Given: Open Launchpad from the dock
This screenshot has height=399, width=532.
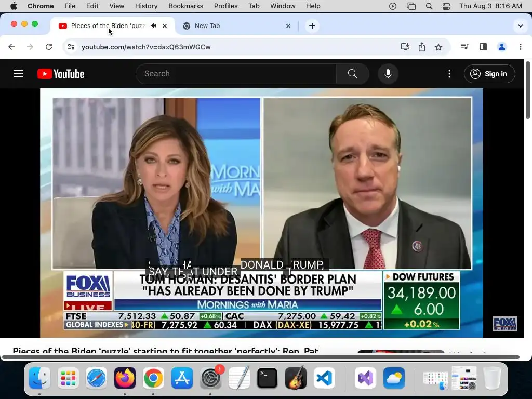Looking at the screenshot, I should pos(68,378).
